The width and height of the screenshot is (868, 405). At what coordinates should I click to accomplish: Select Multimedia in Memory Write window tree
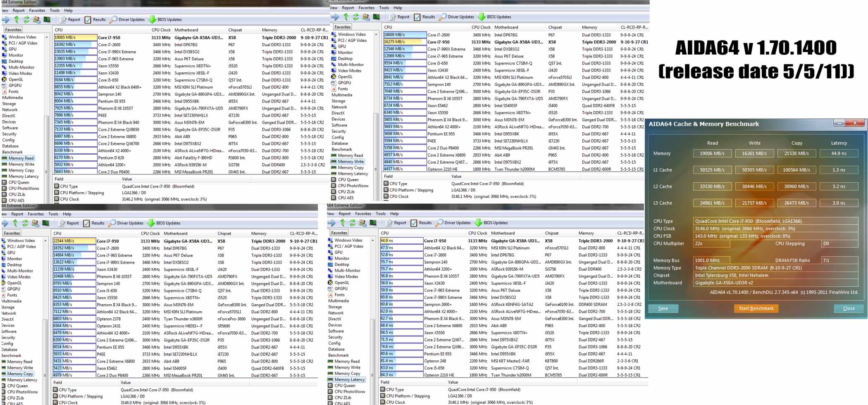click(x=342, y=95)
